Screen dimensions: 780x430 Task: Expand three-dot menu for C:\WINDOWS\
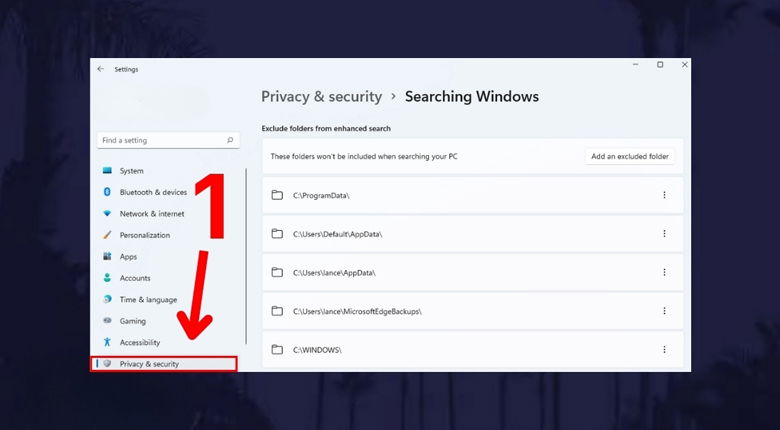click(x=664, y=350)
